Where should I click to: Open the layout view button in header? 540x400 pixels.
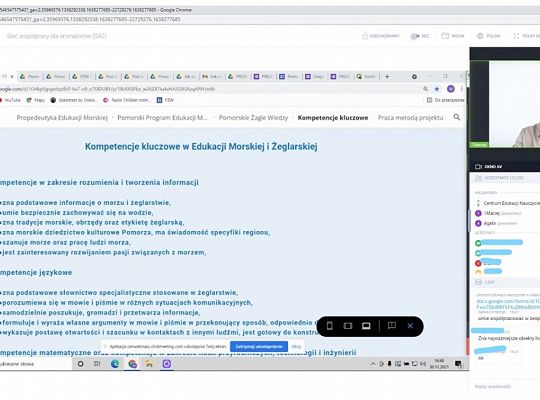453,36
